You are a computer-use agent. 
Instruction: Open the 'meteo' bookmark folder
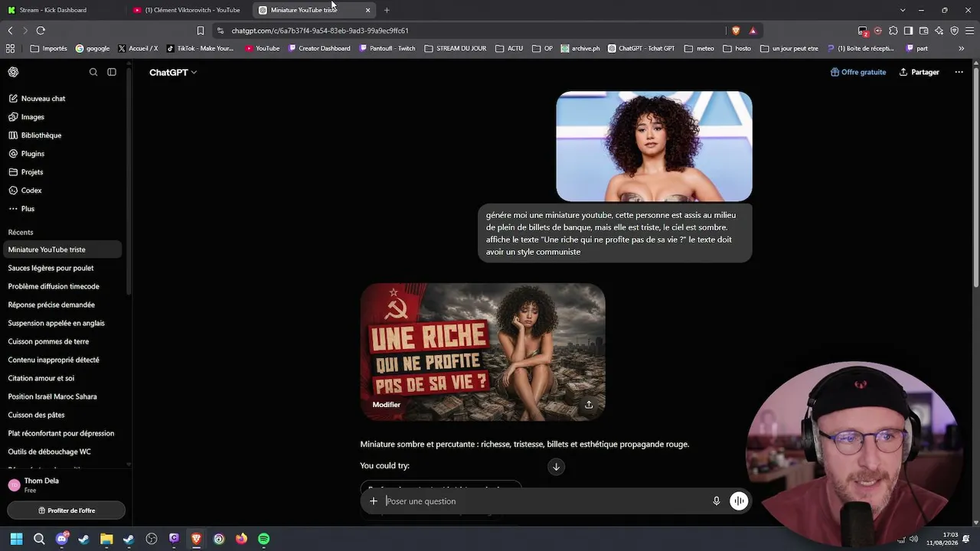coord(699,48)
